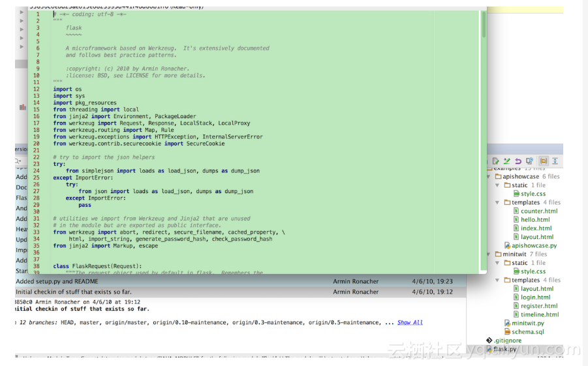Image resolution: width=588 pixels, height=366 pixels.
Task: Click the '7 files' count beside minitwit
Action: [538, 254]
